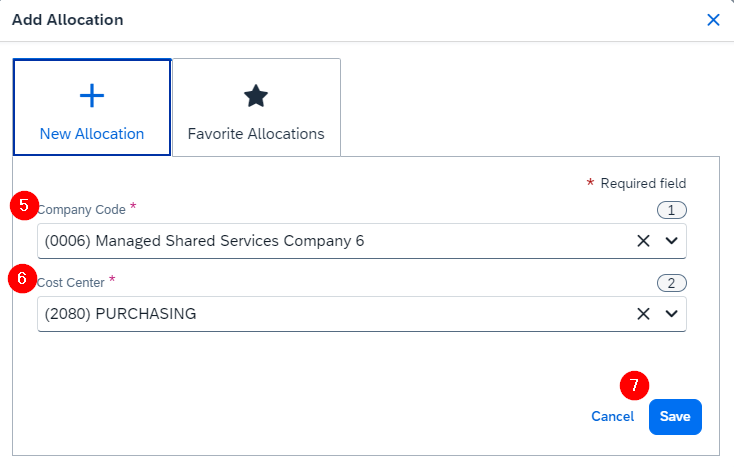
Task: Click the Cost Center field label
Action: (x=71, y=283)
